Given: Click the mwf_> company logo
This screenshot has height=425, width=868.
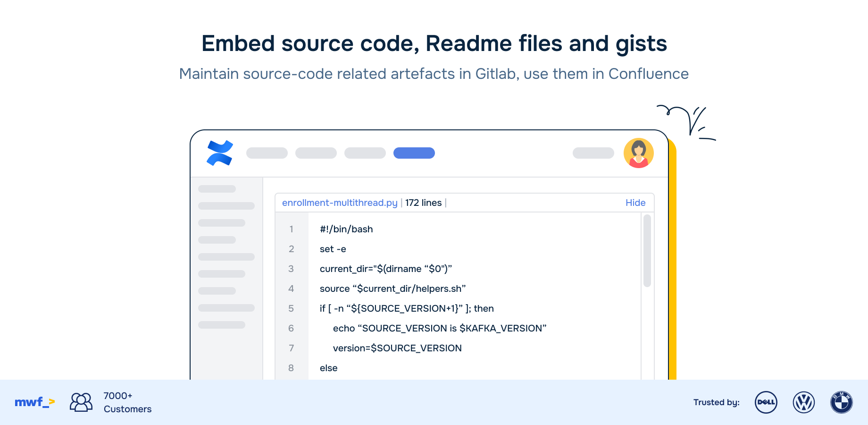Looking at the screenshot, I should coord(35,402).
